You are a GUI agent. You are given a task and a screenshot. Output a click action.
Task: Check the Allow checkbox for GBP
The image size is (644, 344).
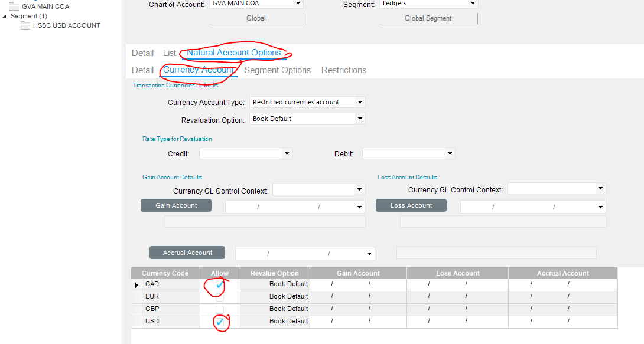(x=220, y=309)
